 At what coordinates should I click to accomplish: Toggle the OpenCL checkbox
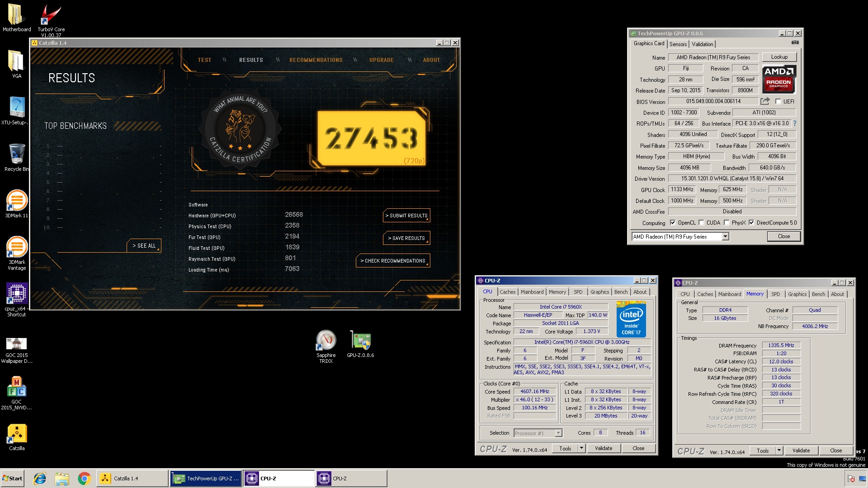pos(673,223)
